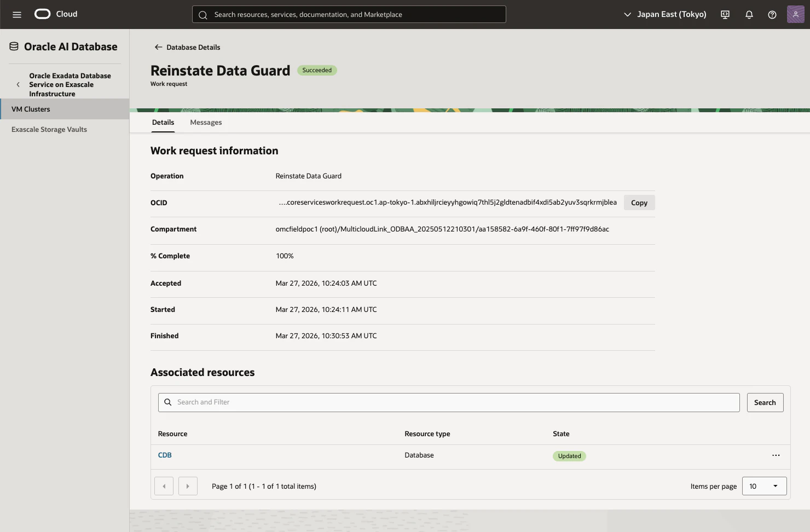Click the Operation value Reinstate Data Guard
The image size is (810, 532).
309,176
